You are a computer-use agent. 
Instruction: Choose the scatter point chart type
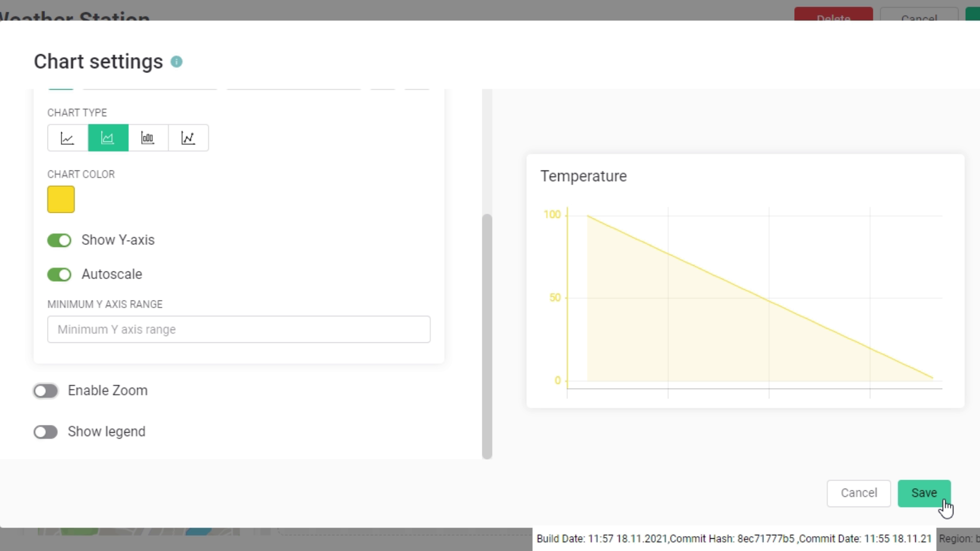(x=188, y=138)
